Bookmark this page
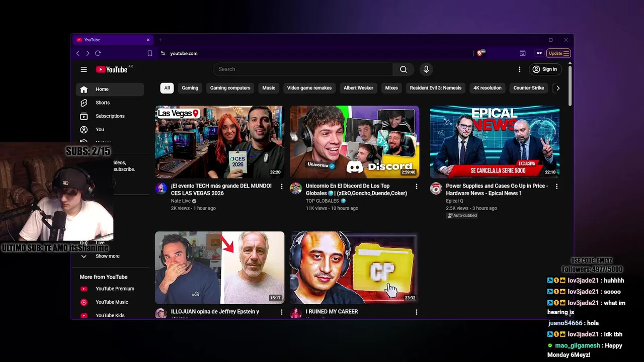This screenshot has width=644, height=362. [150, 53]
